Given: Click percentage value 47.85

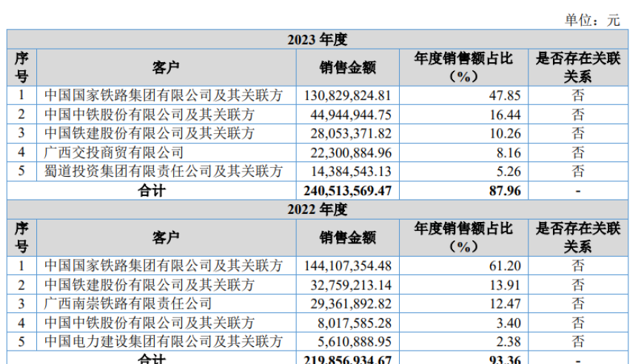Looking at the screenshot, I should [x=505, y=95].
